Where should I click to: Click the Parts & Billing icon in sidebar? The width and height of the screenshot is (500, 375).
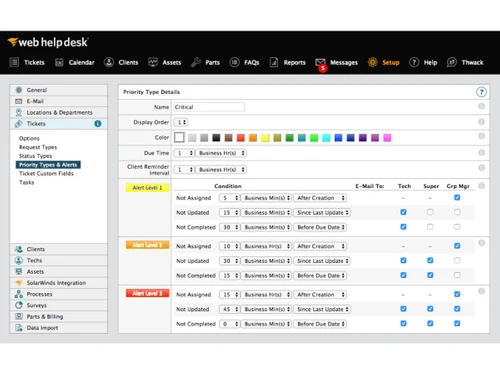[19, 316]
